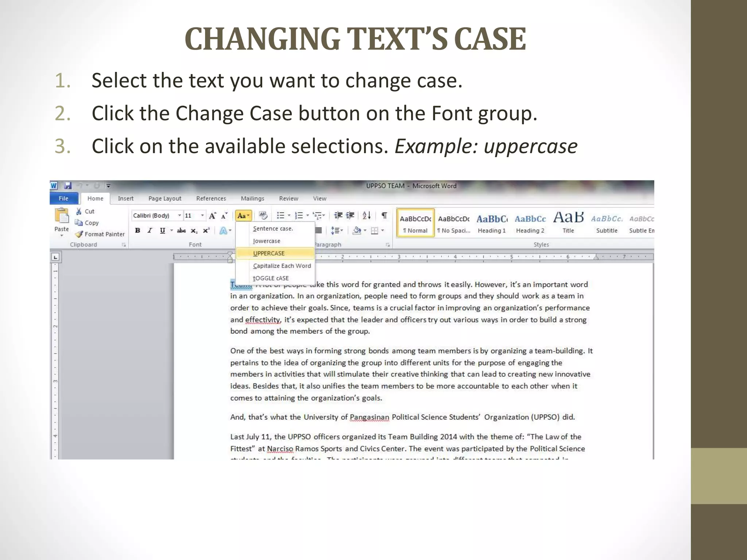Click the Sort A-Z icon
The height and width of the screenshot is (560, 747).
click(367, 215)
